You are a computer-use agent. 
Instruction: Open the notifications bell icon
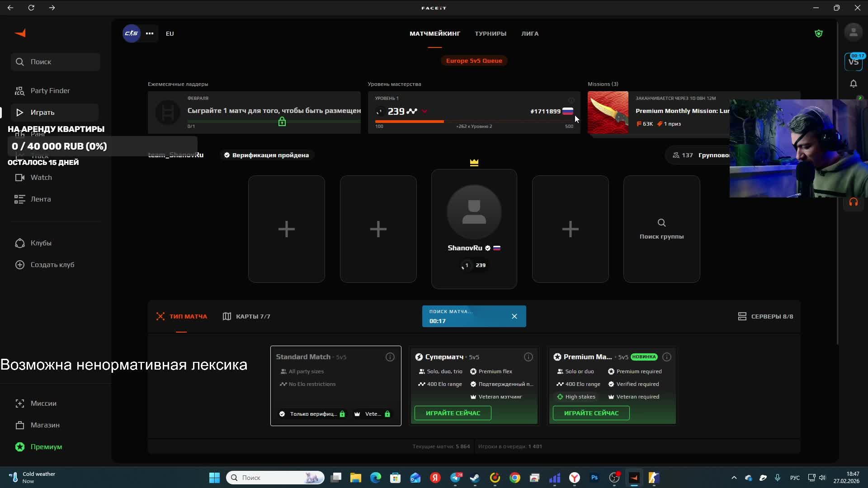853,84
